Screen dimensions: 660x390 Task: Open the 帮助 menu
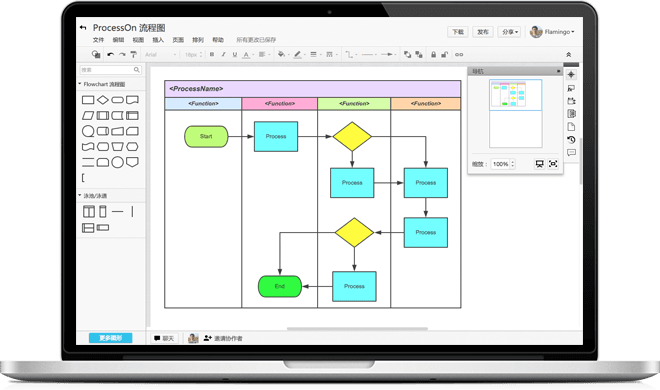[218, 40]
